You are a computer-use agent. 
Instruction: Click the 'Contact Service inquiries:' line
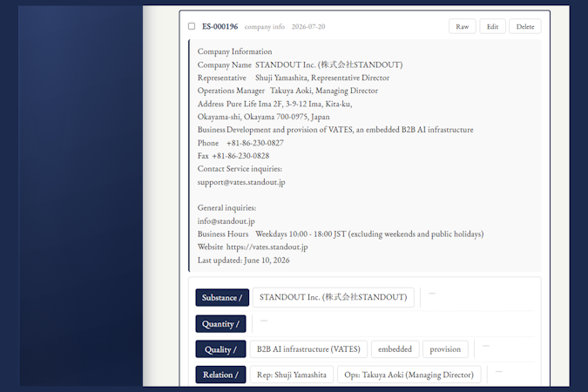click(x=240, y=169)
